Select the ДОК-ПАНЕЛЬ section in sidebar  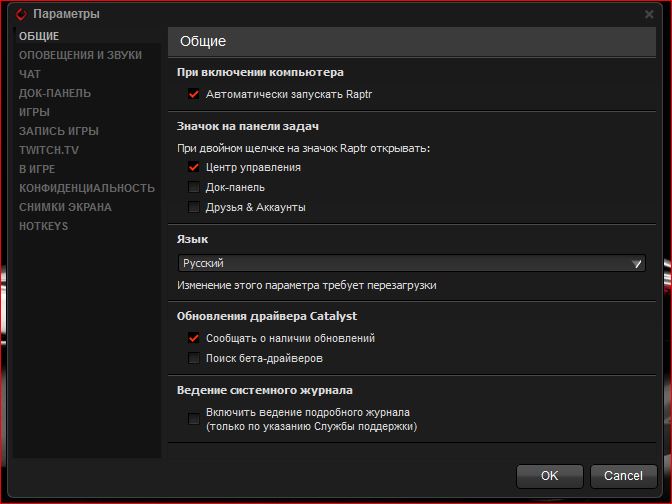click(x=55, y=93)
